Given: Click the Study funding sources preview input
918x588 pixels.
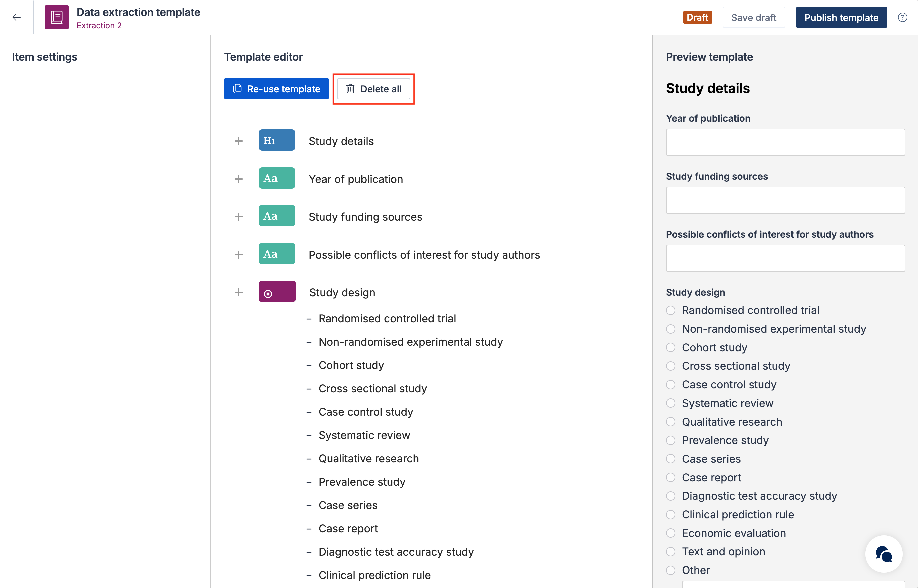Looking at the screenshot, I should point(785,200).
